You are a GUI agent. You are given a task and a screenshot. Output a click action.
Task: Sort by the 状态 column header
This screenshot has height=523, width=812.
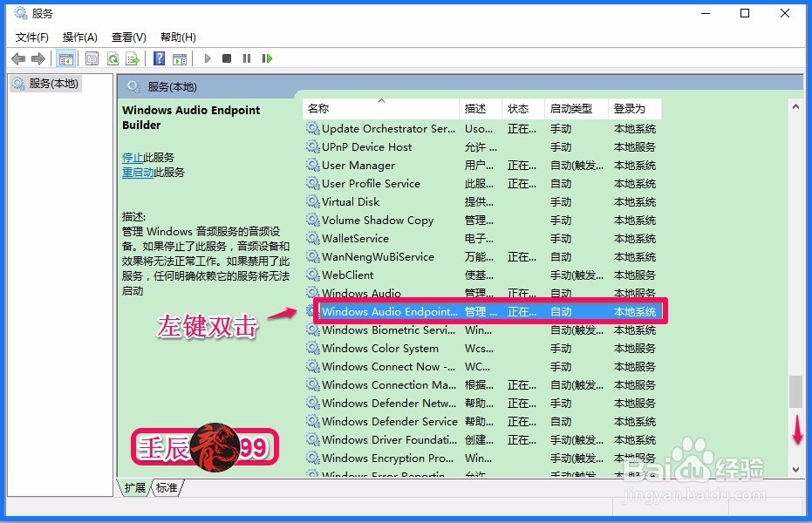(523, 109)
